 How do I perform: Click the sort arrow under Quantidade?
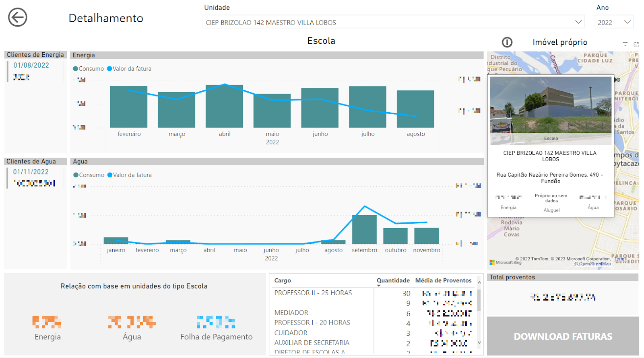pos(379,286)
